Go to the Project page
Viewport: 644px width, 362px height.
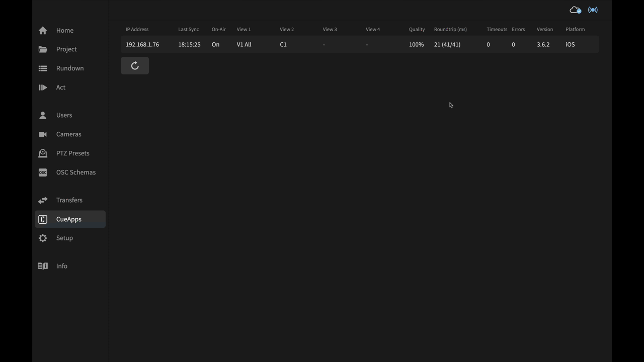click(x=70, y=49)
